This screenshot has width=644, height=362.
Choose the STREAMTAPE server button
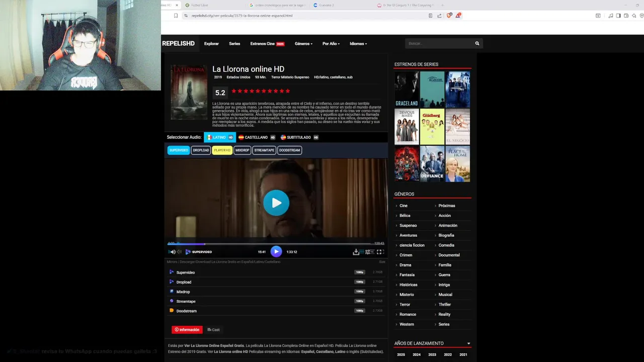[x=264, y=150]
